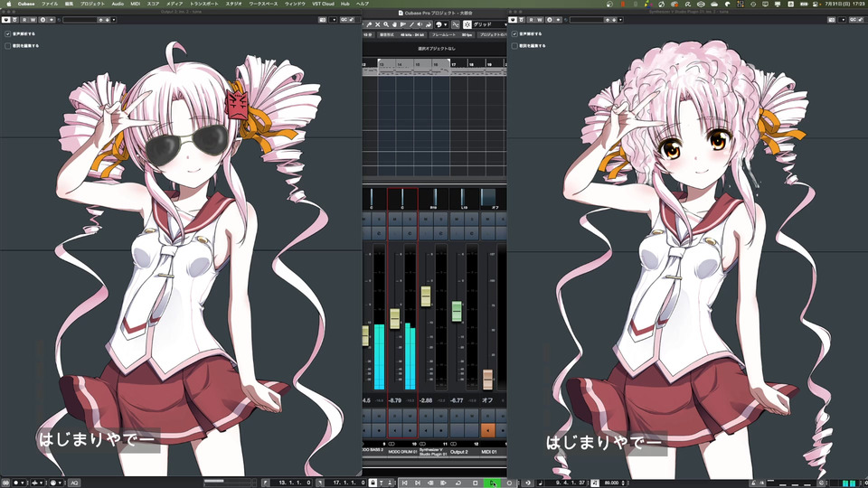Viewport: 868px width, 488px height.
Task: Open snapshot camera icon in left plugin window
Action: click(x=322, y=20)
